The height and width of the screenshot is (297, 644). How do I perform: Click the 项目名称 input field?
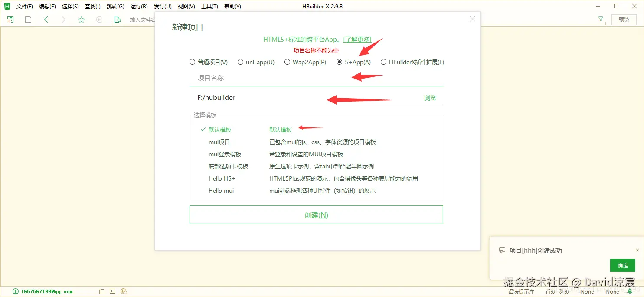[x=260, y=78]
